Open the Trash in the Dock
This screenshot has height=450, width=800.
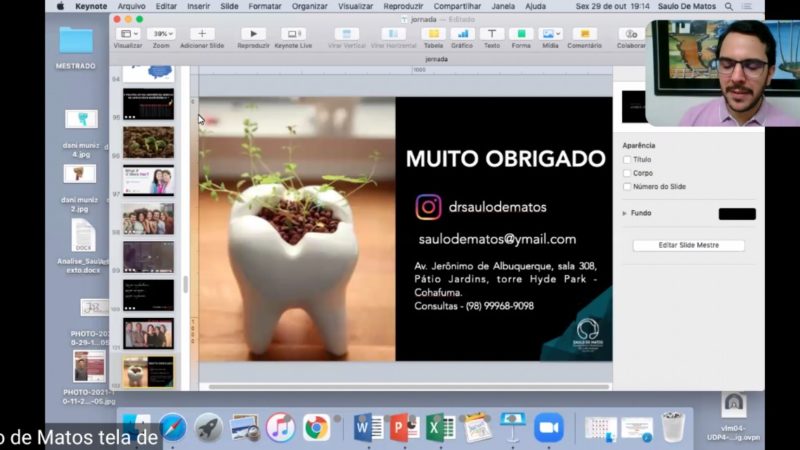point(673,427)
